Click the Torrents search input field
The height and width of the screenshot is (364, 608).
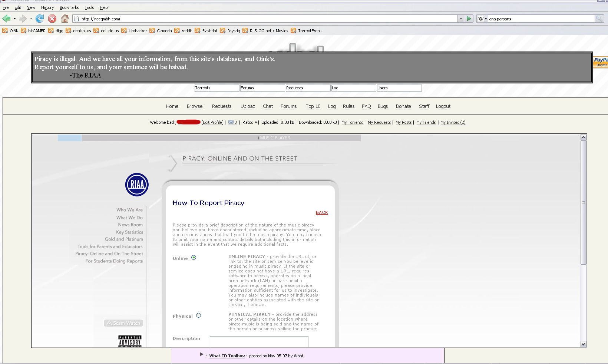pyautogui.click(x=217, y=88)
